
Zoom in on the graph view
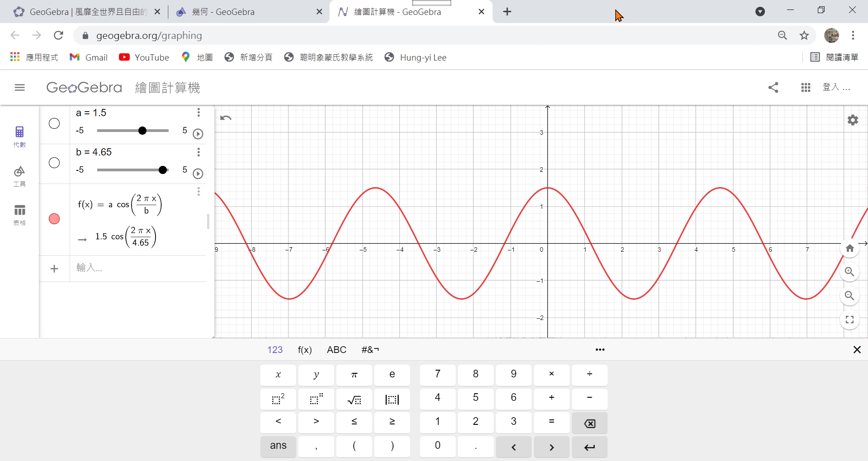point(850,272)
